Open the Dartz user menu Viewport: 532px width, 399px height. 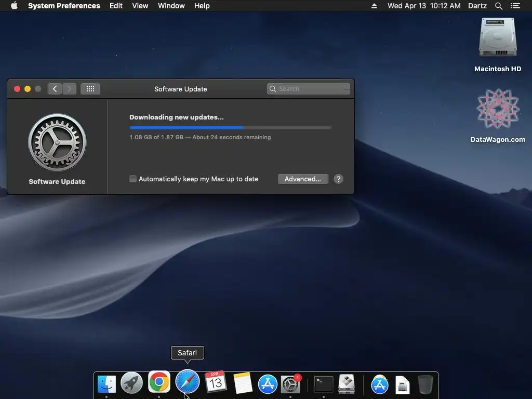477,6
